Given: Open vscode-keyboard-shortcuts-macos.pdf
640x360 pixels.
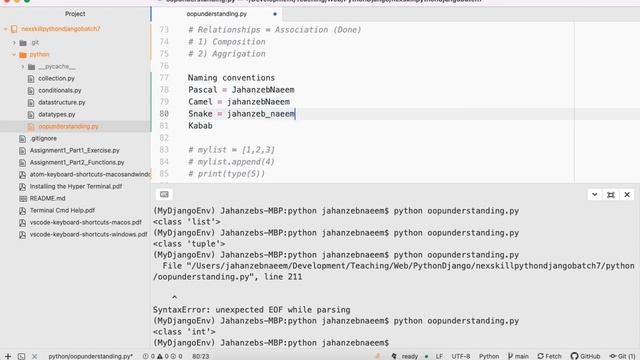Looking at the screenshot, I should [85, 222].
